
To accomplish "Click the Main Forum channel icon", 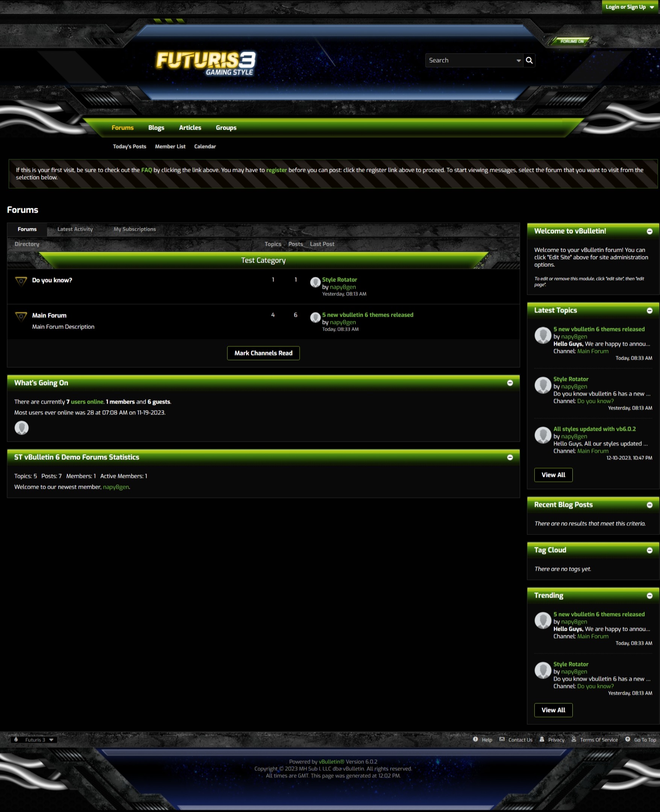I will coord(21,317).
